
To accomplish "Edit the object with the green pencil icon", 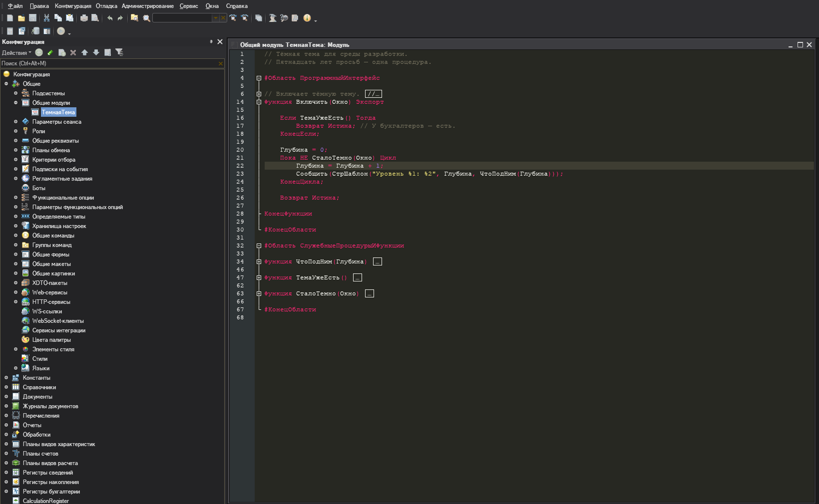I will click(x=50, y=52).
